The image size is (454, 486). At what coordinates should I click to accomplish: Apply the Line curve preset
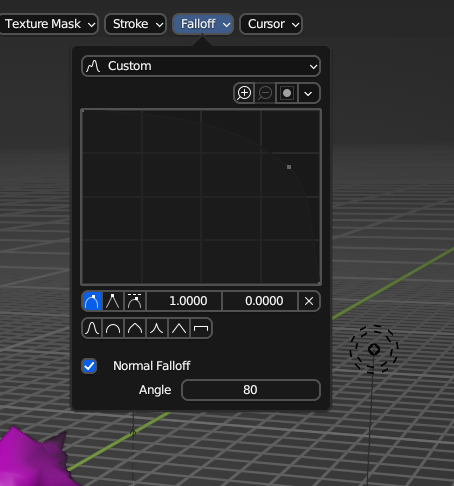pyautogui.click(x=179, y=329)
